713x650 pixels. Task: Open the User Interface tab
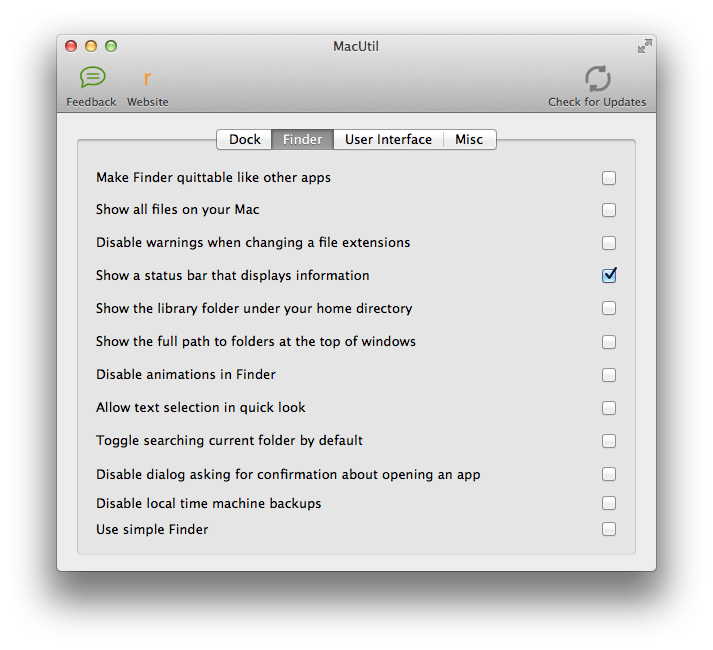click(388, 139)
